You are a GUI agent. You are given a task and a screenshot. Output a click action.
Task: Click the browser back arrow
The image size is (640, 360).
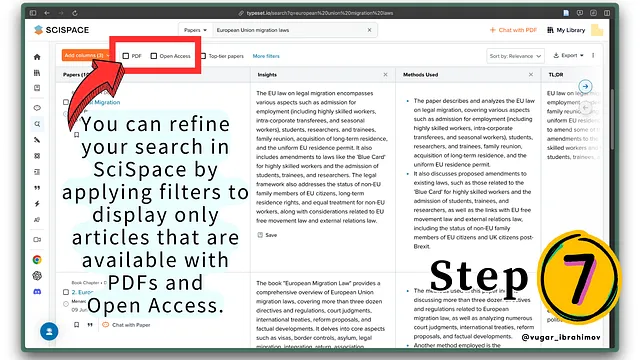(x=47, y=13)
